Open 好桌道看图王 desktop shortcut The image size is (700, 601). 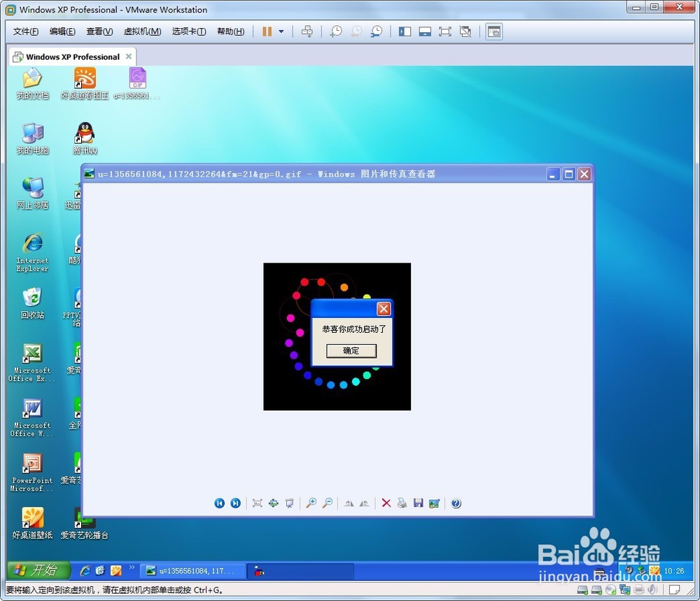(x=85, y=84)
